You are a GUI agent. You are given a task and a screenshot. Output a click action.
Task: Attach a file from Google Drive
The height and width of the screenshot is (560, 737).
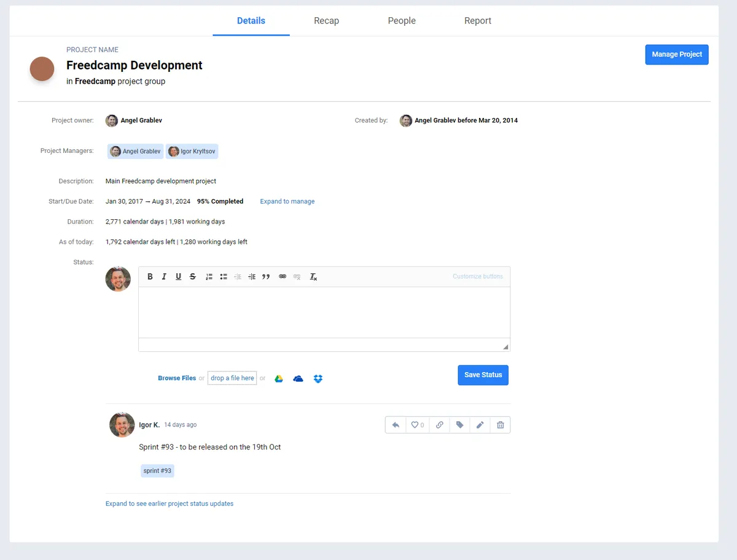pyautogui.click(x=278, y=378)
